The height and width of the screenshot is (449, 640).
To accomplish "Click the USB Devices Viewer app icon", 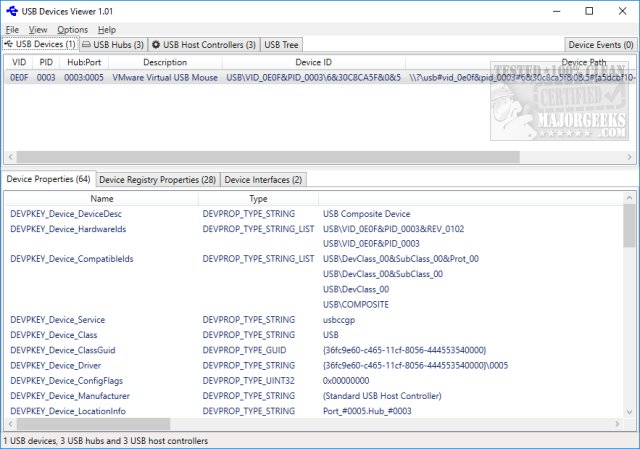I will coord(10,11).
